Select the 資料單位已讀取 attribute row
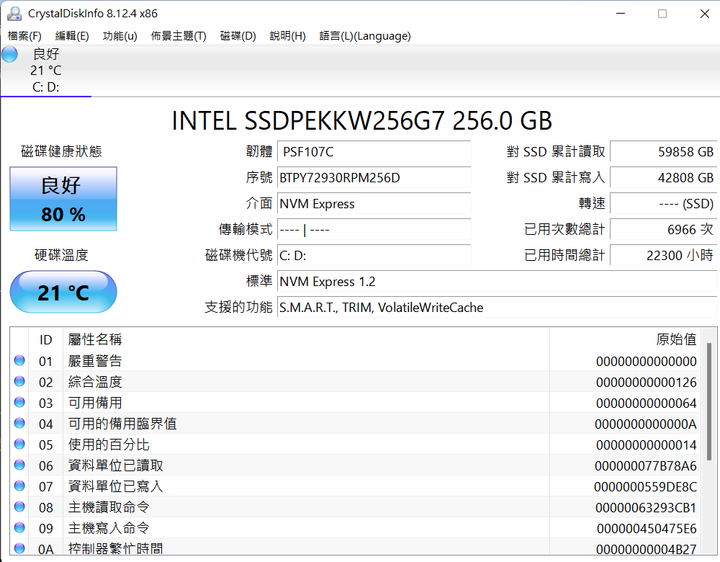This screenshot has height=562, width=720. (356, 465)
